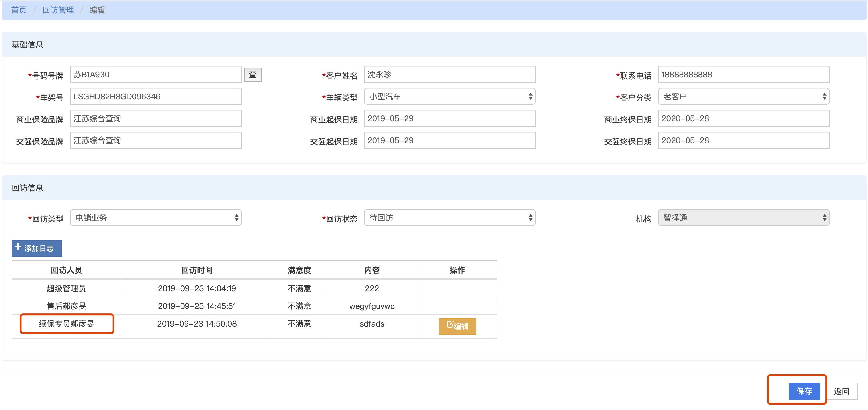868x410 pixels.
Task: Expand the 回访类型 visit type dropdown
Action: [155, 217]
